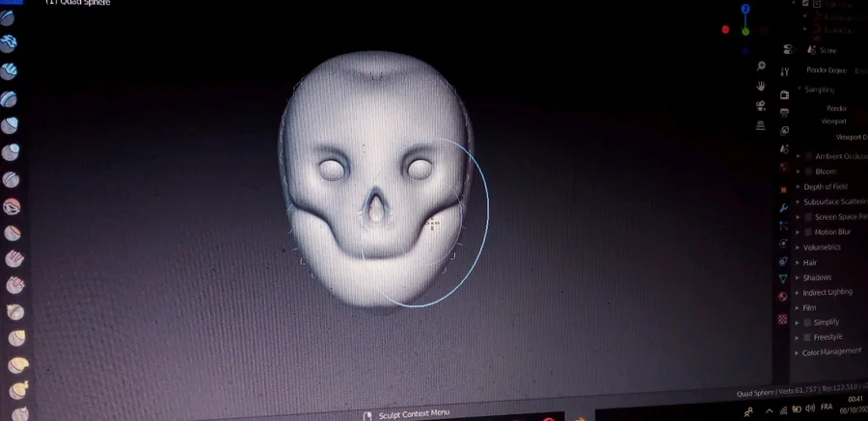Click the Render Engine label
Screen dimensions: 868x421
[x=827, y=70]
